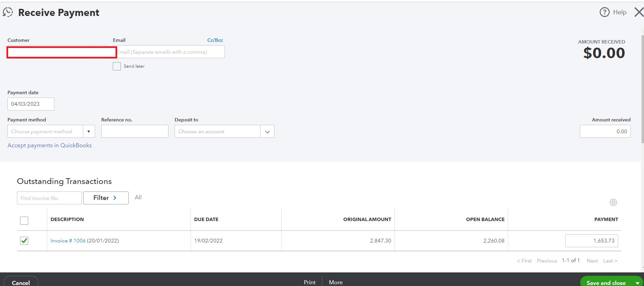Click the Reference no. input field

click(x=135, y=131)
